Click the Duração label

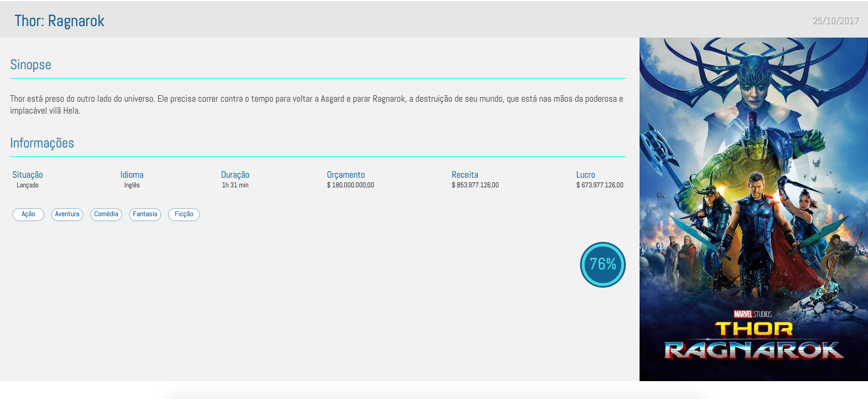click(235, 175)
